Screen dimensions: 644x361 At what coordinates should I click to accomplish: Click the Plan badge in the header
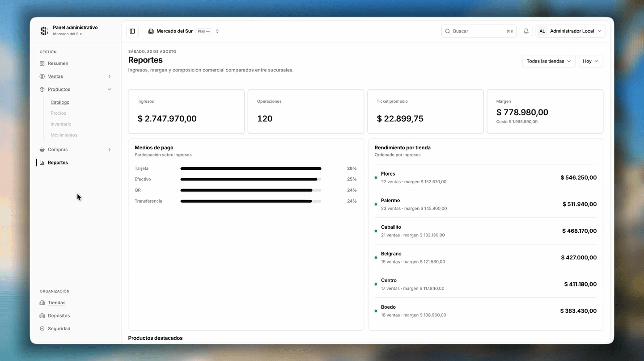point(204,31)
